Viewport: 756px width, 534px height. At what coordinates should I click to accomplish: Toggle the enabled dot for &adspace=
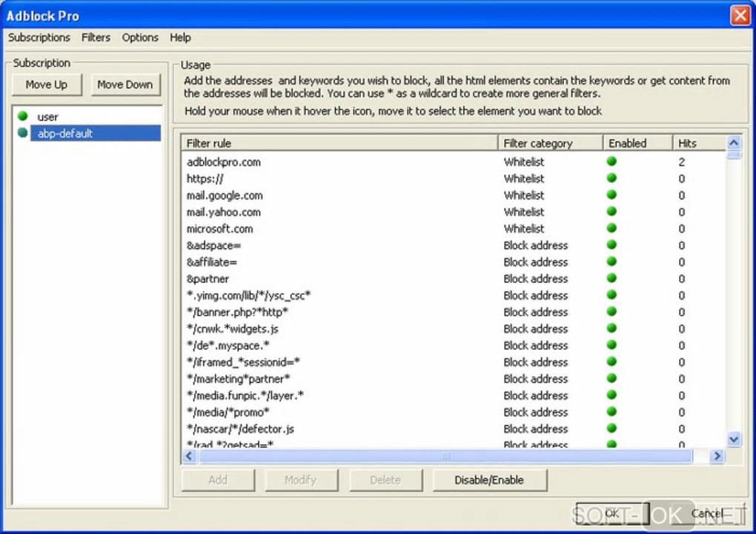(x=611, y=245)
